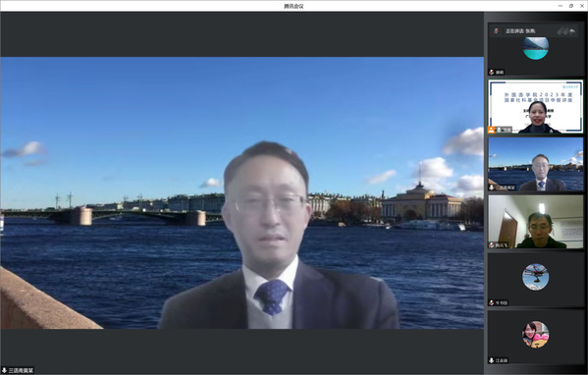
Task: Click the orange host badge icon
Action: pyautogui.click(x=491, y=130)
